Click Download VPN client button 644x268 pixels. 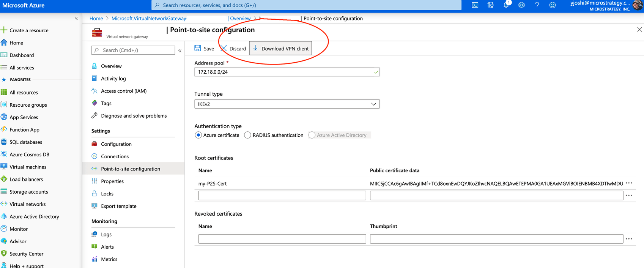coord(280,48)
